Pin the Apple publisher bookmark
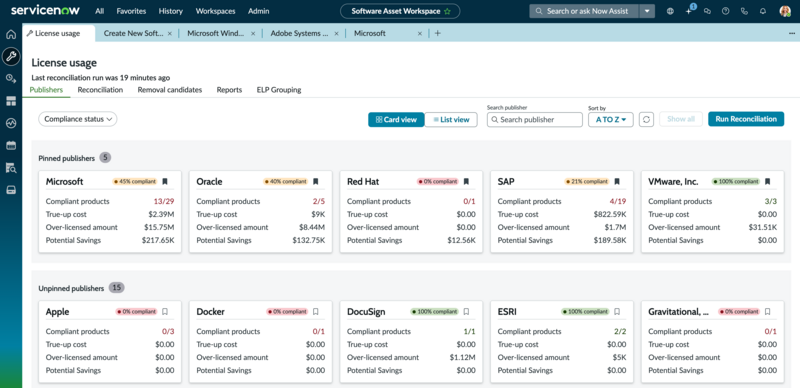800x388 pixels. pos(165,311)
